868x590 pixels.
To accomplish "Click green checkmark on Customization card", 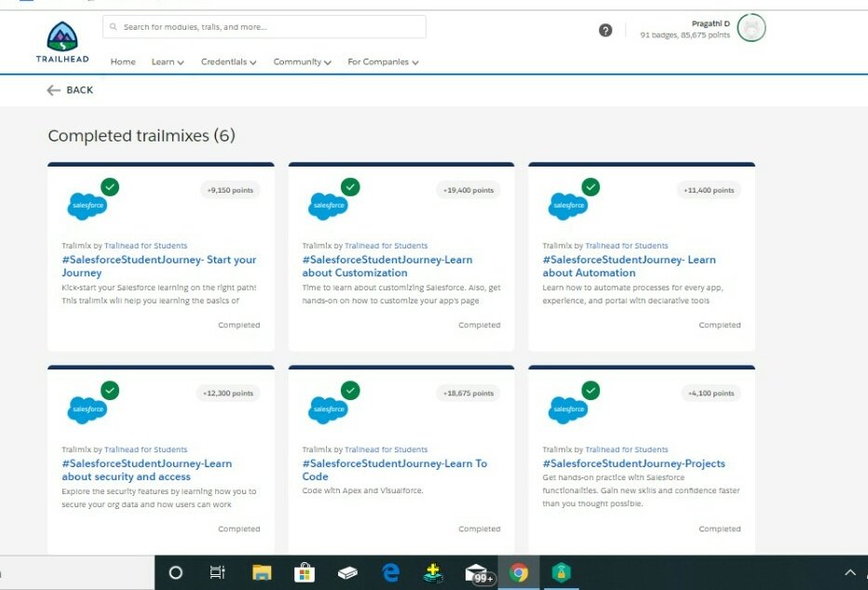I will [350, 187].
